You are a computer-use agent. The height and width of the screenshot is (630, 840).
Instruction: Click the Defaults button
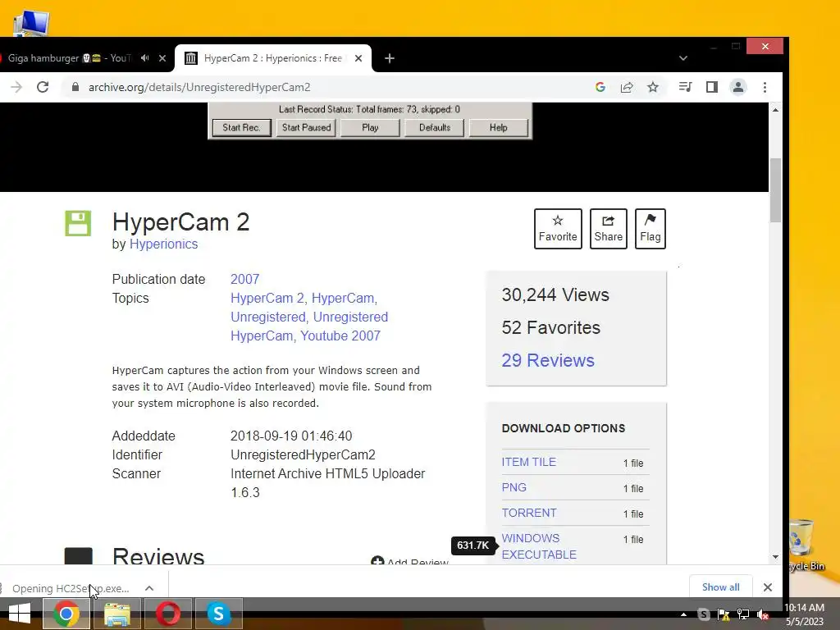435,127
